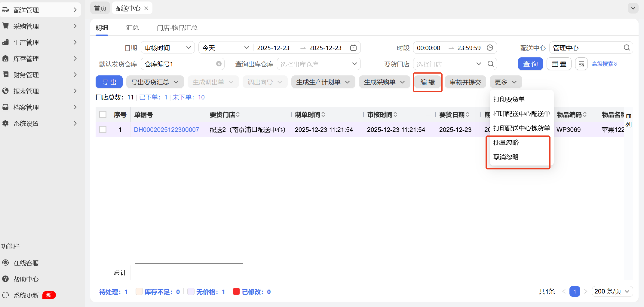
Task: Click the red 已修改 color legend swatch
Action: [236, 291]
